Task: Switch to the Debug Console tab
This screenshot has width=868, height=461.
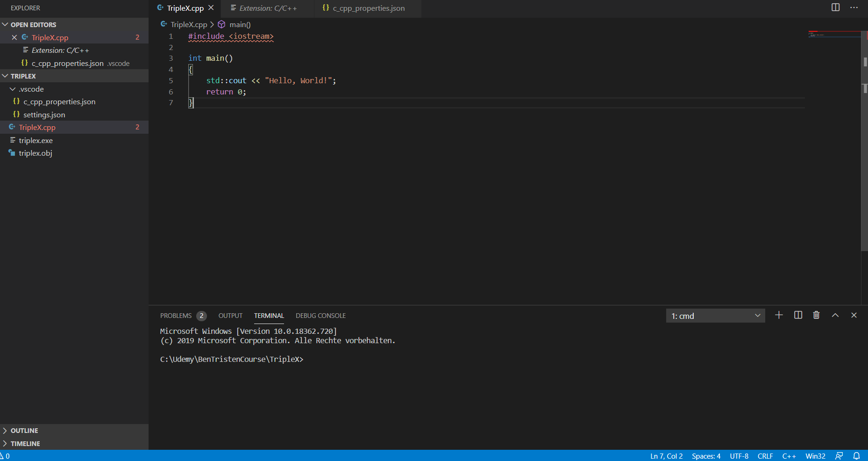Action: 320,316
